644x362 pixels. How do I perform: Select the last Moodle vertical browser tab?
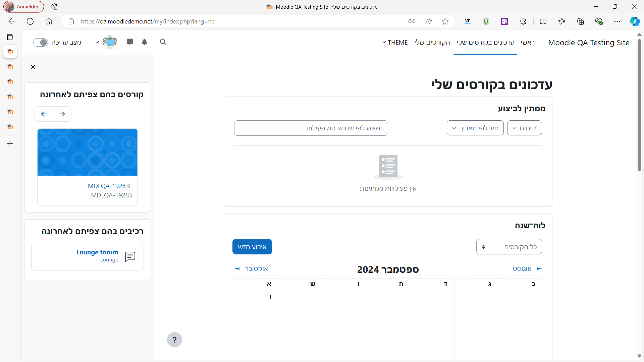tap(10, 127)
